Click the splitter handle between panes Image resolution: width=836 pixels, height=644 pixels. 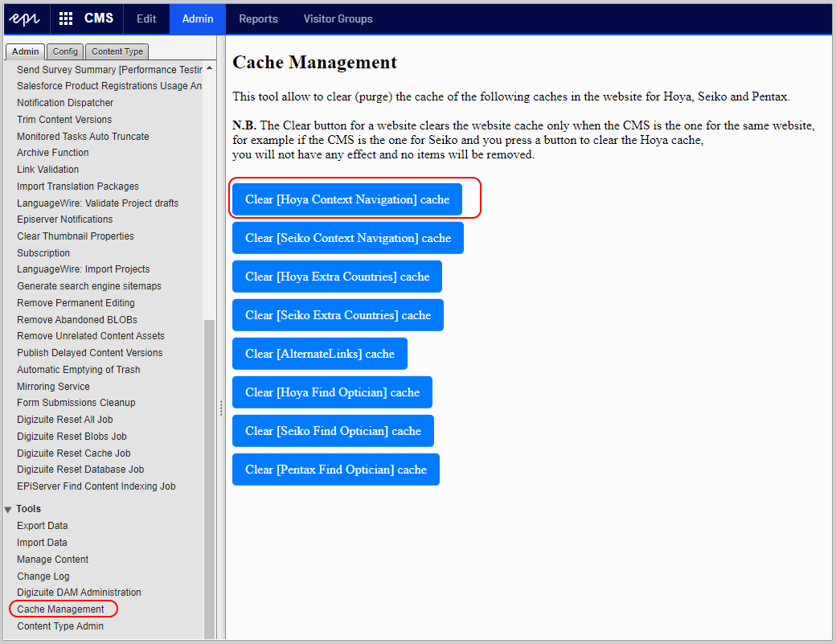click(221, 408)
